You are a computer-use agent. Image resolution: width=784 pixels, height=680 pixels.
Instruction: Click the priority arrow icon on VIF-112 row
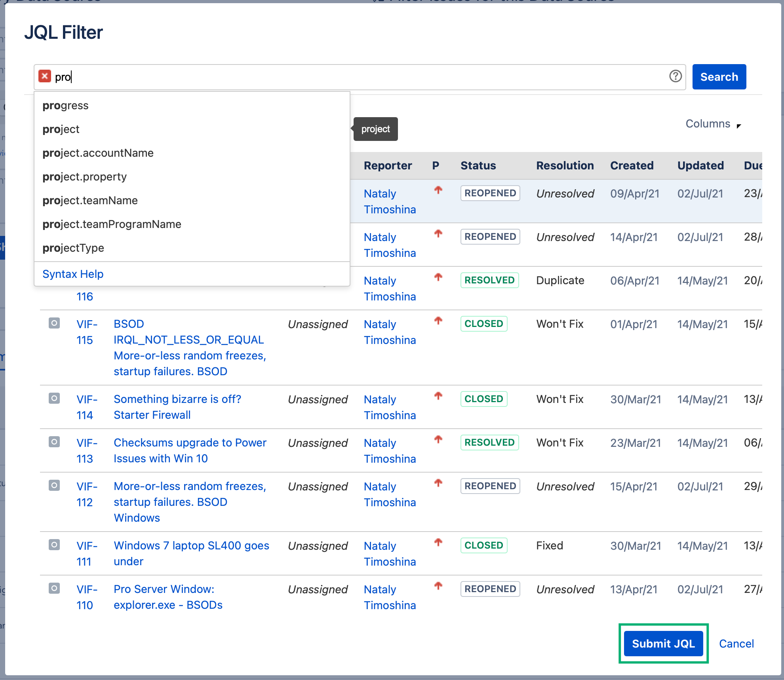point(438,482)
